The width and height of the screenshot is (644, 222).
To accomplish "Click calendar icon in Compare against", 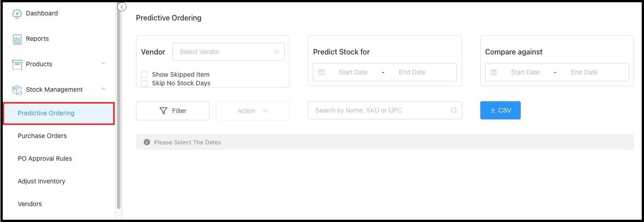I will tap(493, 72).
